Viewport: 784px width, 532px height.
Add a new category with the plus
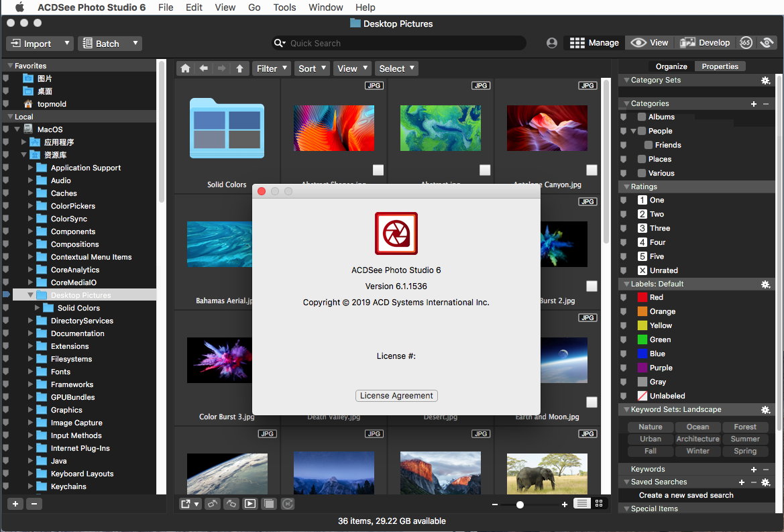click(x=754, y=103)
